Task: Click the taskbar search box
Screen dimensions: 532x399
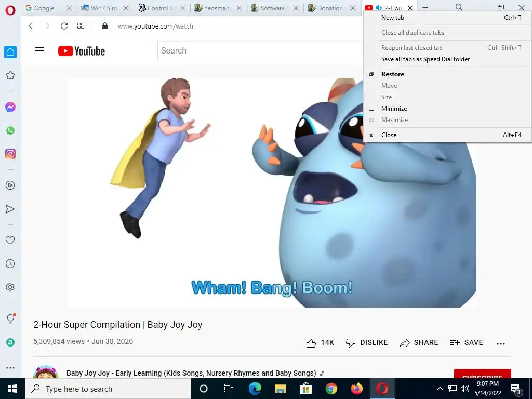Action: coord(108,389)
